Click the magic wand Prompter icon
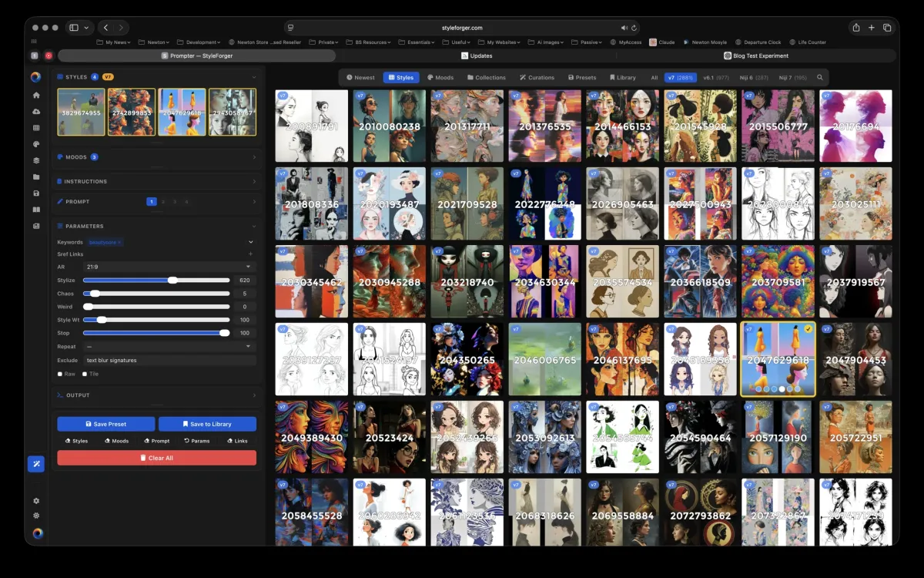The width and height of the screenshot is (924, 578). point(36,463)
